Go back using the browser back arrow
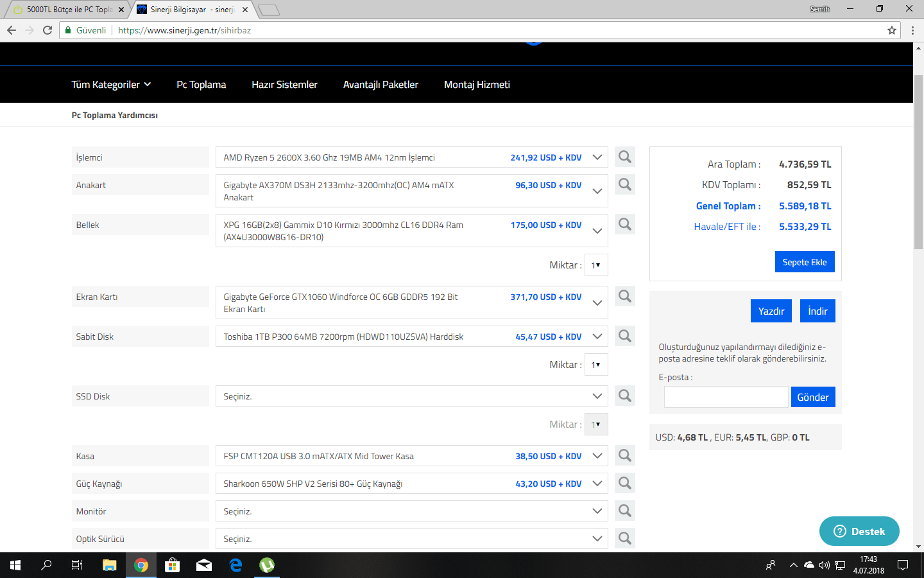 pyautogui.click(x=12, y=30)
